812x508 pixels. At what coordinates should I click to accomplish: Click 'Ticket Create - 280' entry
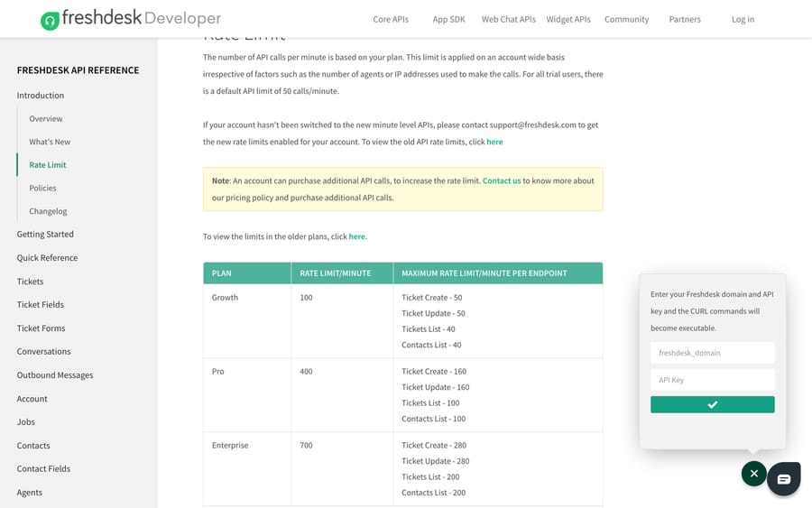pos(434,446)
